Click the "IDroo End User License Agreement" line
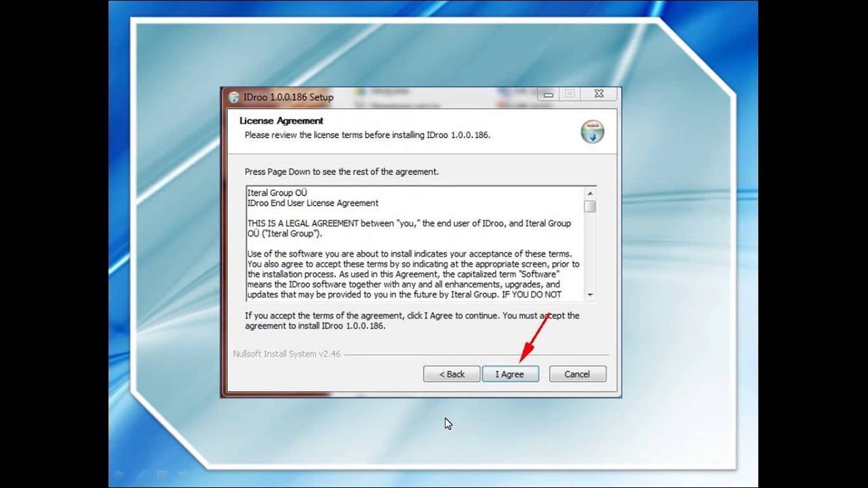 point(313,203)
